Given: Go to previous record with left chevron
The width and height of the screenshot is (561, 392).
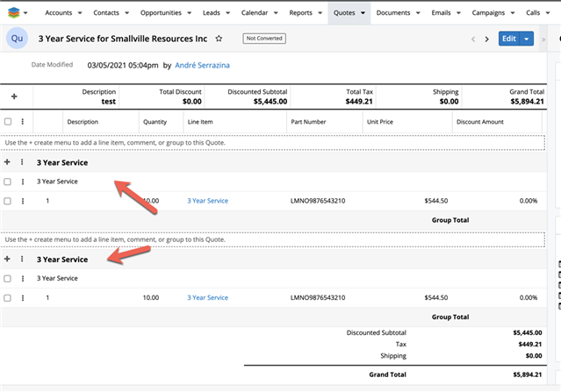Looking at the screenshot, I should [x=473, y=39].
